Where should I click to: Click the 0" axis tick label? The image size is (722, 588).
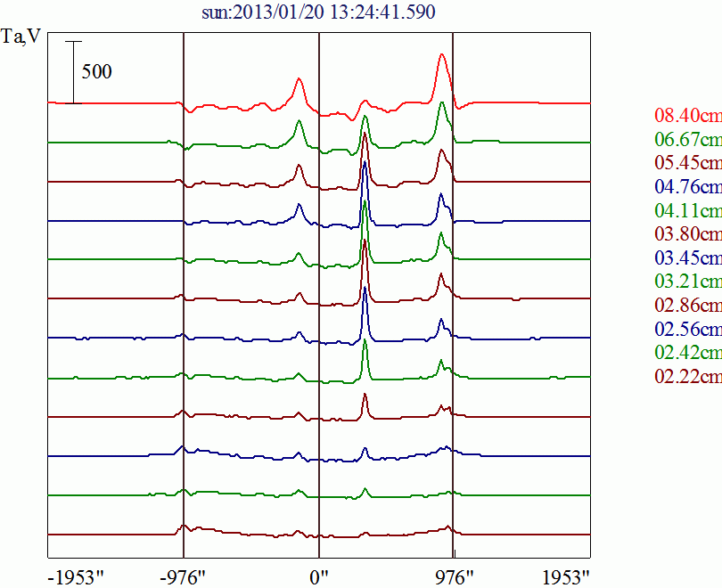319,578
